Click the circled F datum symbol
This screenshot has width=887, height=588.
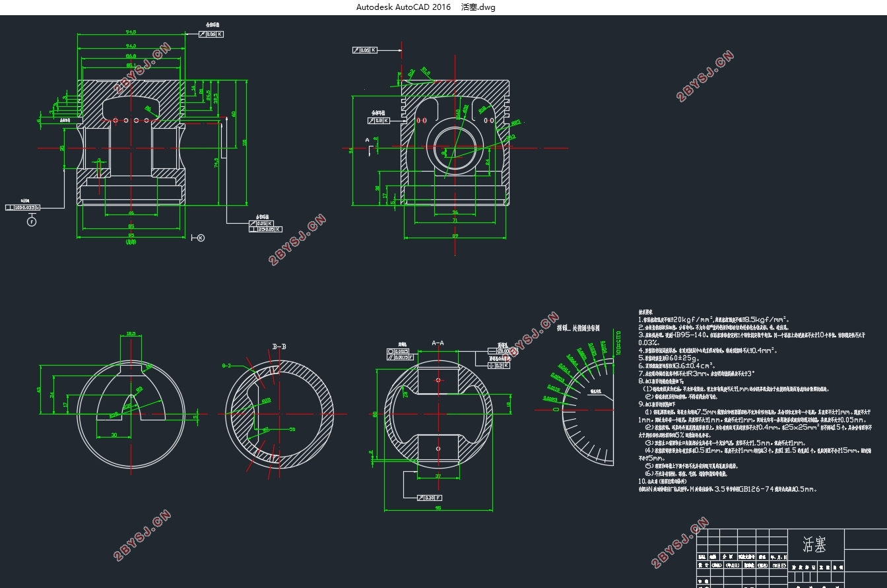point(31,222)
